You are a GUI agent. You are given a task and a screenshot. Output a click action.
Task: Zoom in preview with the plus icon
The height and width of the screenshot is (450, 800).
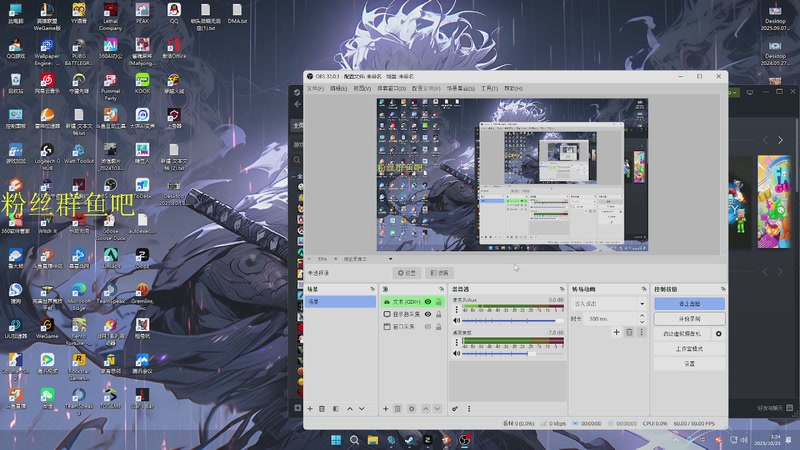336,259
